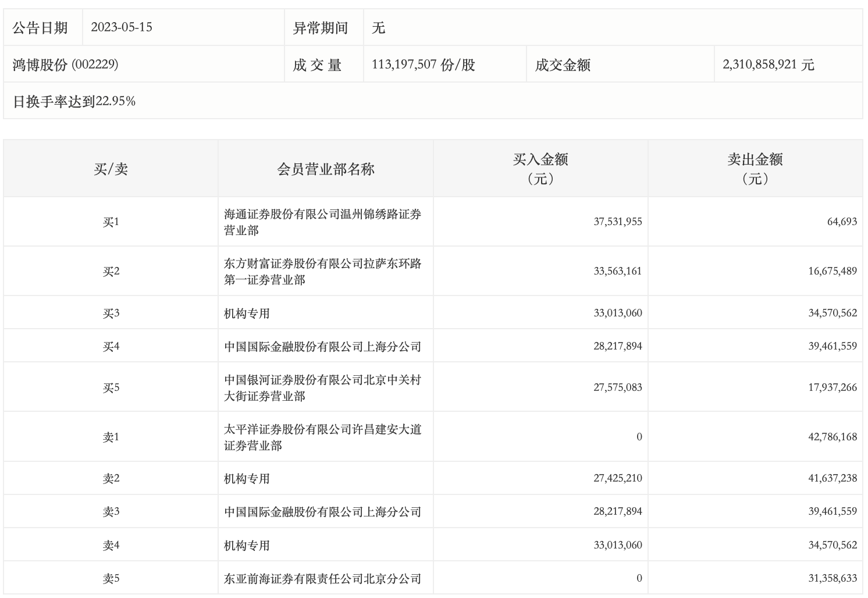Click the 成交量 value 113,197,507 份/股
Screen dimensions: 868x598
pyautogui.click(x=423, y=65)
